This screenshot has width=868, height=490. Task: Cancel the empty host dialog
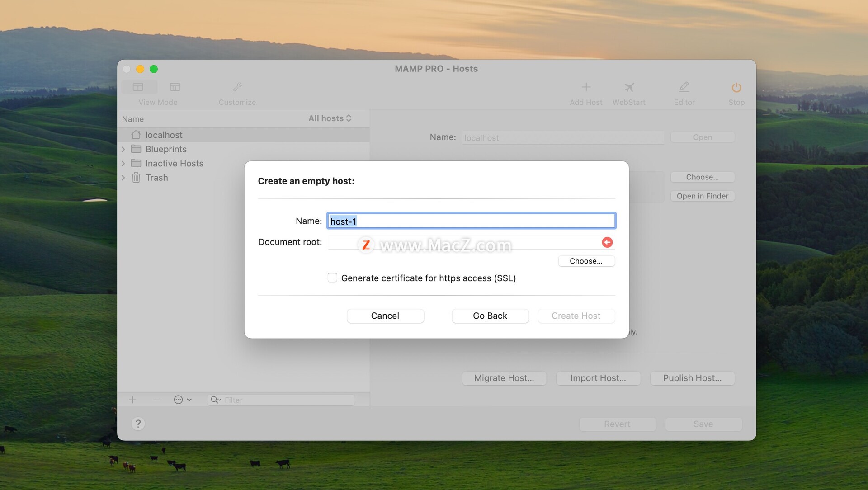click(385, 316)
